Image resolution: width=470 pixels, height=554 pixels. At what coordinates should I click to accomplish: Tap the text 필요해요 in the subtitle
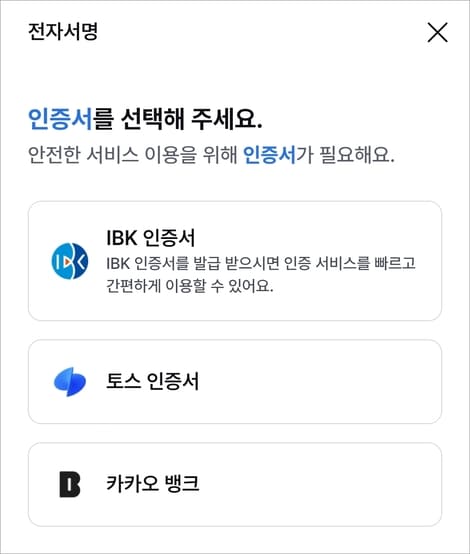click(357, 155)
